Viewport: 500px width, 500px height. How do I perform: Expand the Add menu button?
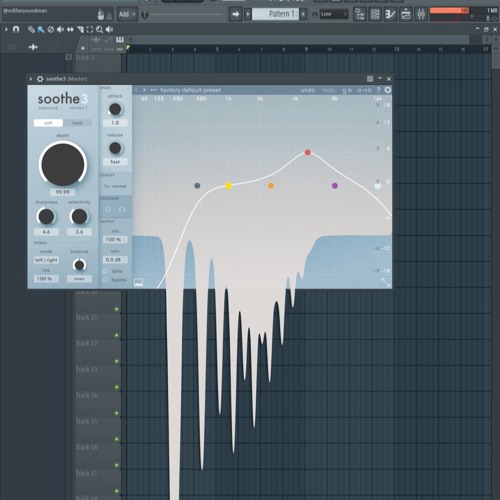(x=127, y=14)
